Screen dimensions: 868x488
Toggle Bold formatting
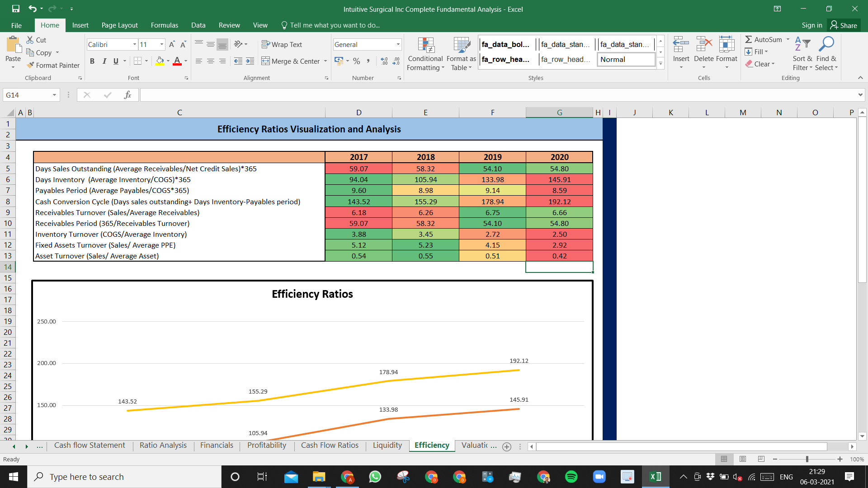[x=92, y=61]
